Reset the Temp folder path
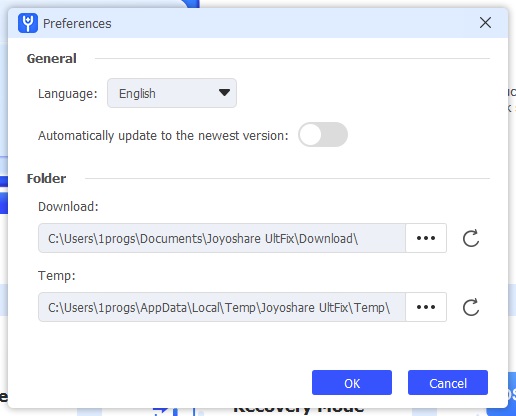Viewport: 516px width, 416px height. (471, 307)
